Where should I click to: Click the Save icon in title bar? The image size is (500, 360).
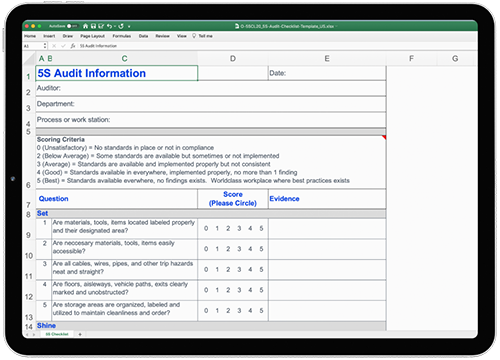point(93,26)
